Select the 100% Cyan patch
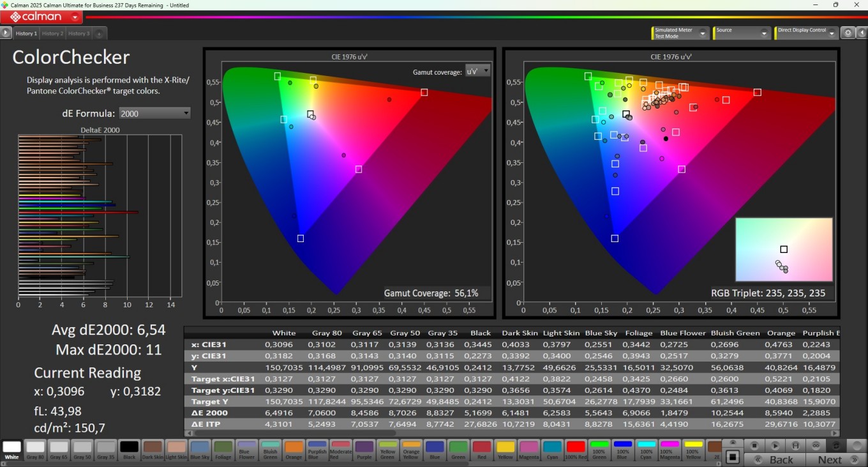 coord(647,450)
